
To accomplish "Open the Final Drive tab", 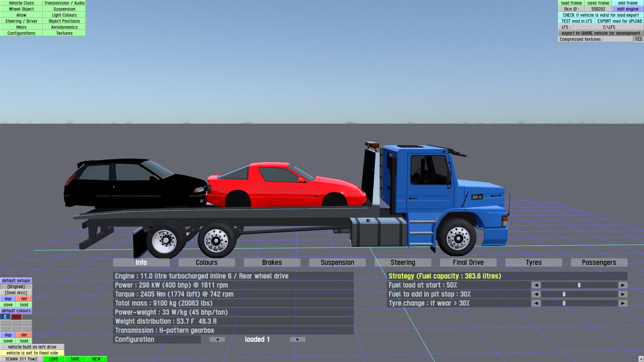I will 468,262.
